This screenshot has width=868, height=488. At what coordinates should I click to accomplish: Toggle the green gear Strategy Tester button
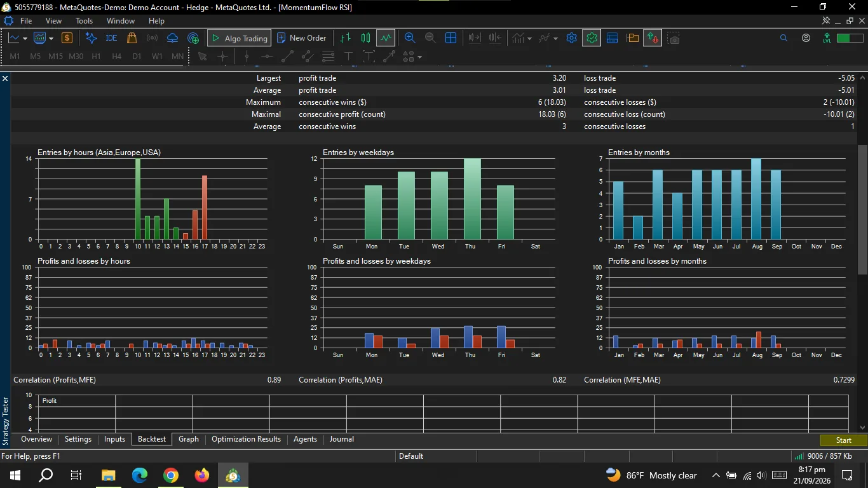[x=592, y=38]
